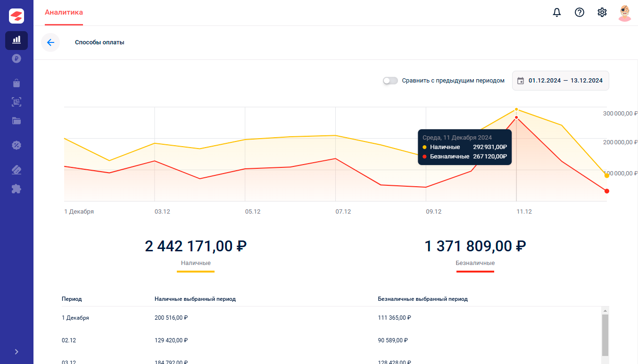Open the ticket tag sidebar icon

tap(17, 170)
